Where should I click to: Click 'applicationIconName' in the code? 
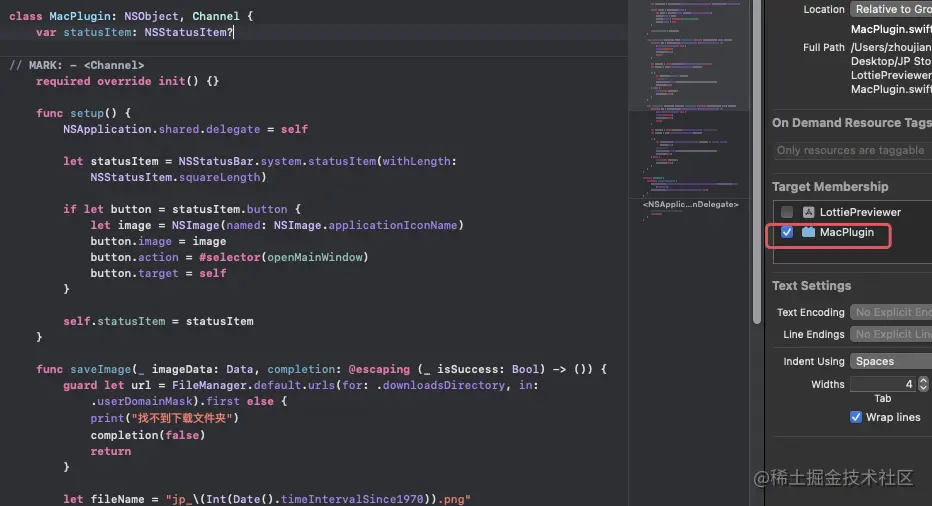pyautogui.click(x=393, y=225)
